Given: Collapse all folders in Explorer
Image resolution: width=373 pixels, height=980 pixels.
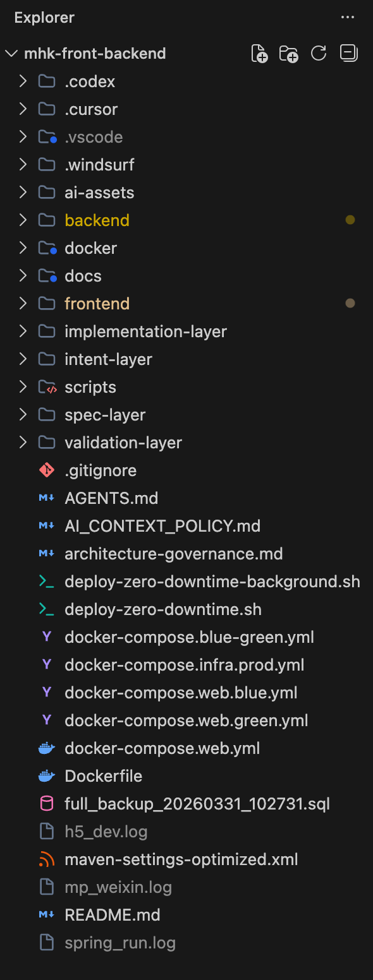Looking at the screenshot, I should tap(348, 53).
